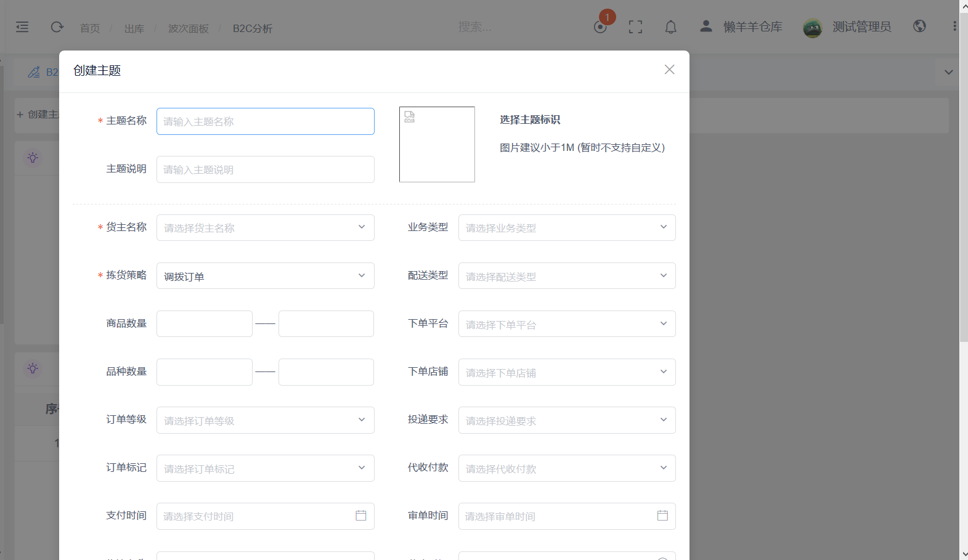
Task: Click the page vertical scrollbar
Action: [x=964, y=177]
